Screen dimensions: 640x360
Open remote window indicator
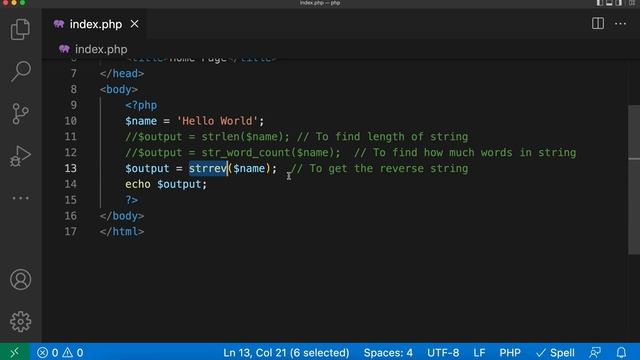point(15,352)
